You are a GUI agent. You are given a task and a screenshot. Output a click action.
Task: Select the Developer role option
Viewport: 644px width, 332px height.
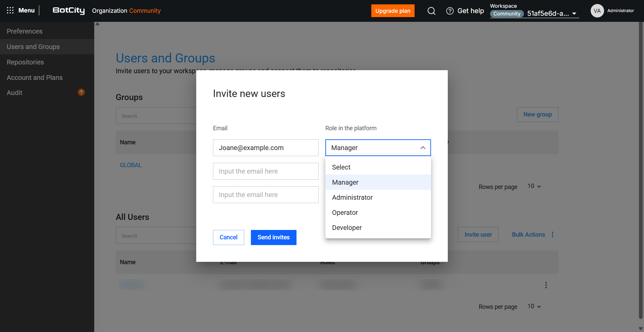pos(347,228)
